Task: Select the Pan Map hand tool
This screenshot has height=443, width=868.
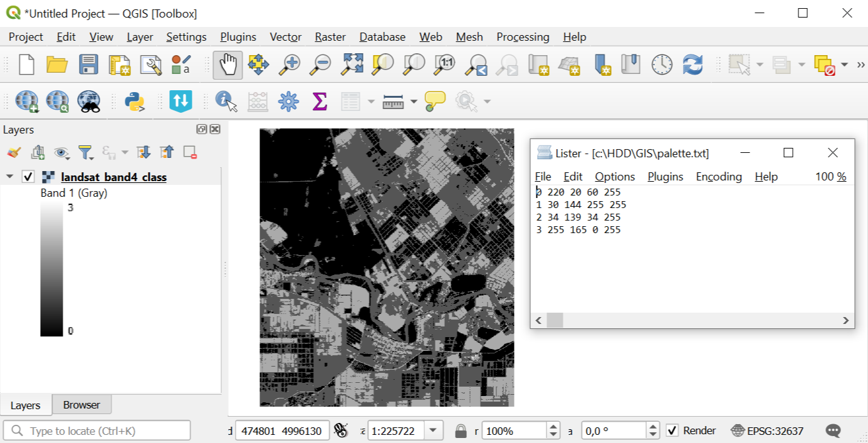Action: pos(227,65)
